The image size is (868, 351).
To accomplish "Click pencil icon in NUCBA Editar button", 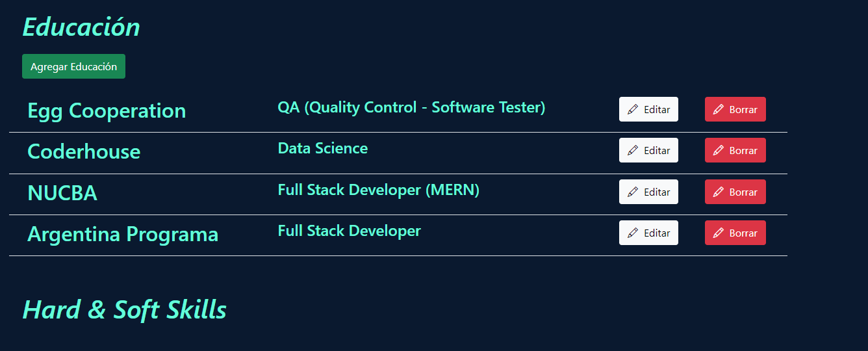I will tap(633, 192).
